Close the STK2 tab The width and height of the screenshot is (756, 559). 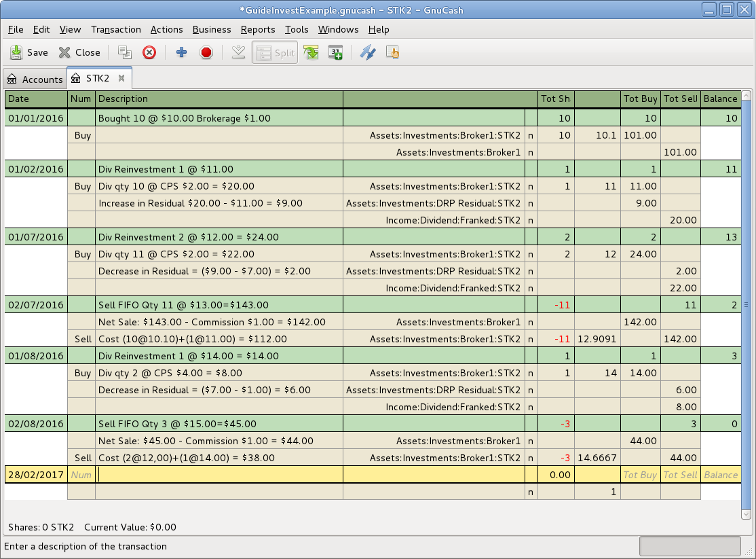pyautogui.click(x=121, y=78)
